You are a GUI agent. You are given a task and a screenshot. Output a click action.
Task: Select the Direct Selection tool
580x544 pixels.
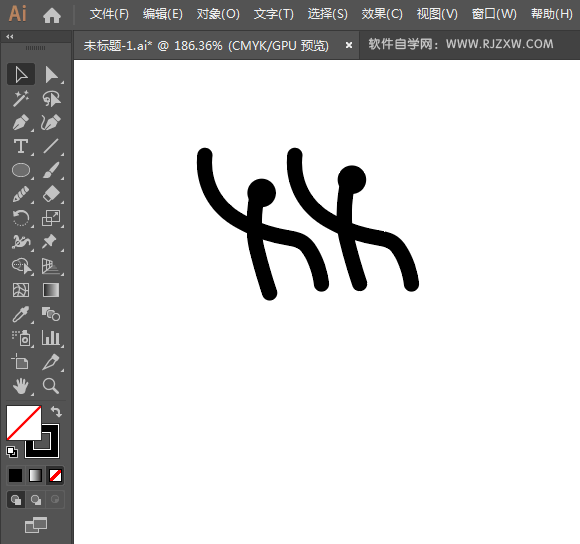(x=51, y=74)
